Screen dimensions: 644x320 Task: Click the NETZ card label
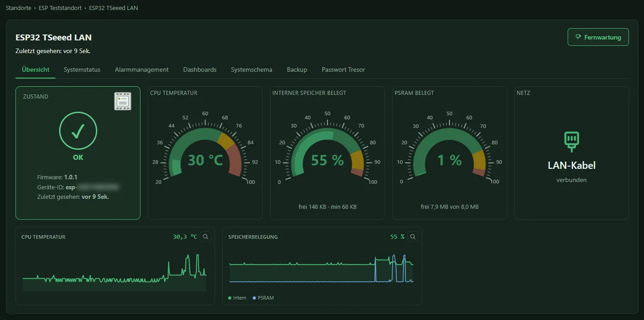(524, 93)
